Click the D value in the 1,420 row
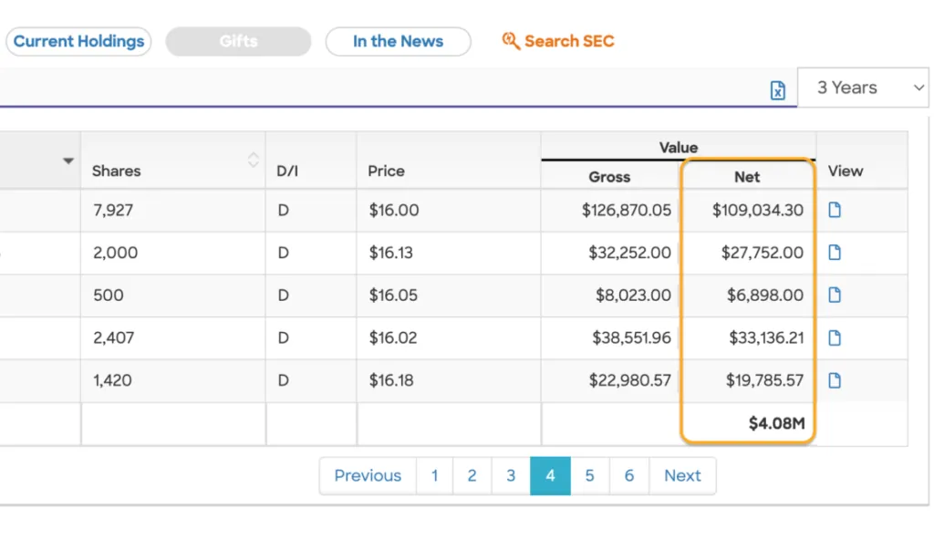The width and height of the screenshot is (934, 560). tap(283, 380)
